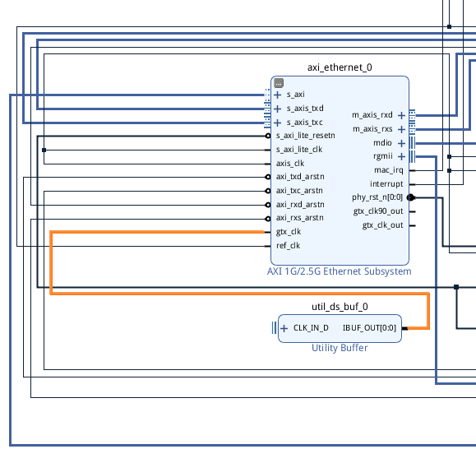Click the AXI 1G/2.5G Ethernet Subsystem label
This screenshot has width=476, height=463.
[x=339, y=271]
